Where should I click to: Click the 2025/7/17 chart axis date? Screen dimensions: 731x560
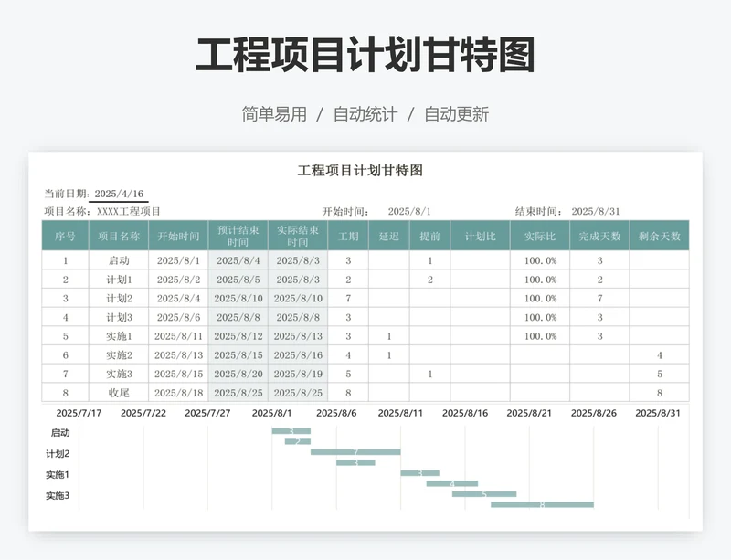(x=79, y=413)
